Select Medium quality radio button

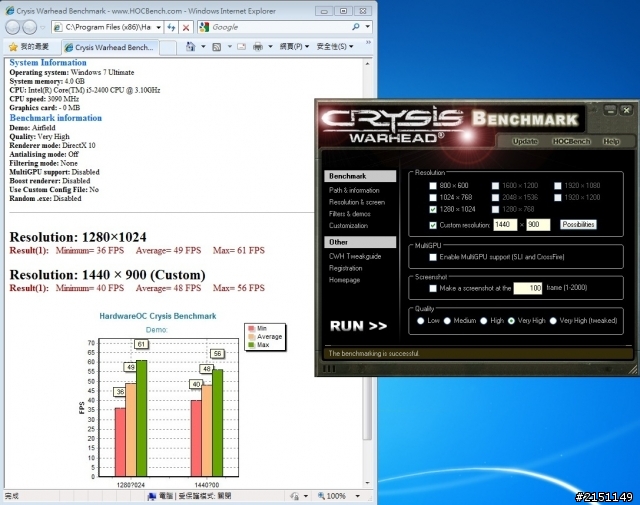(447, 321)
